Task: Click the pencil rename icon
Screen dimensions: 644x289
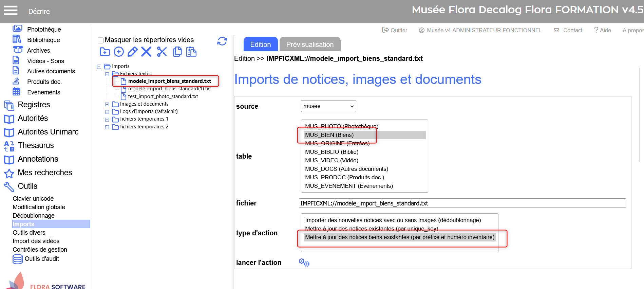Action: tap(133, 52)
